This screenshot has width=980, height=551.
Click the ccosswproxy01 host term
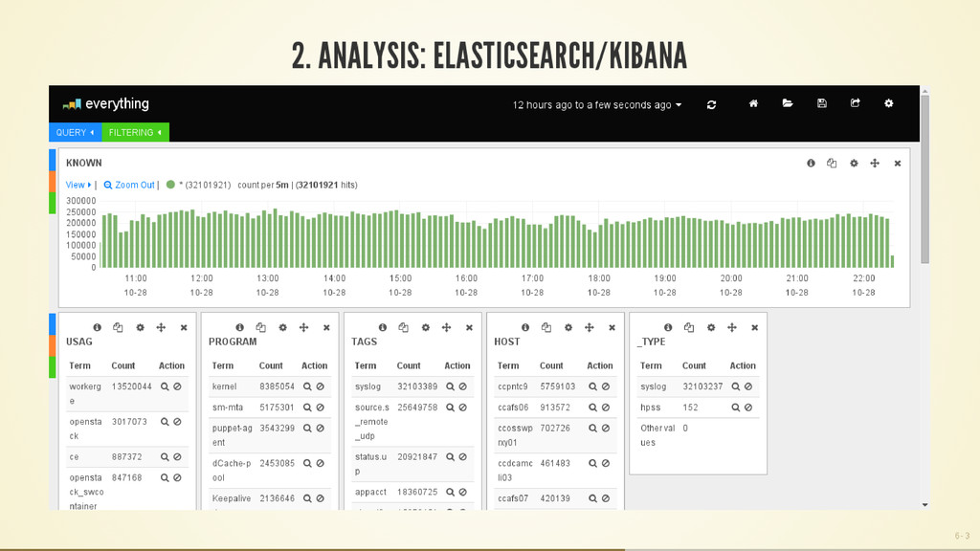pyautogui.click(x=515, y=435)
